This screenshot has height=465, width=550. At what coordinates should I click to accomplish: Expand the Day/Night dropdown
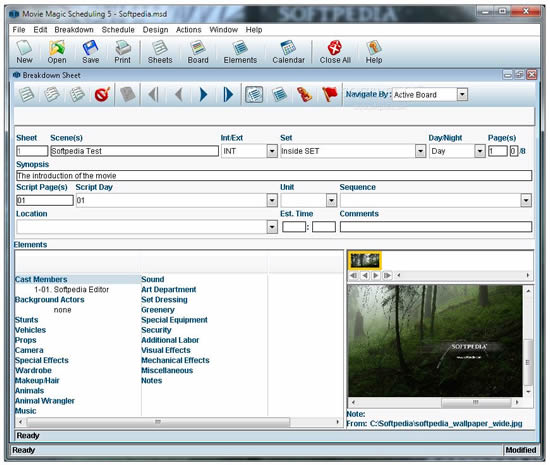[x=479, y=151]
